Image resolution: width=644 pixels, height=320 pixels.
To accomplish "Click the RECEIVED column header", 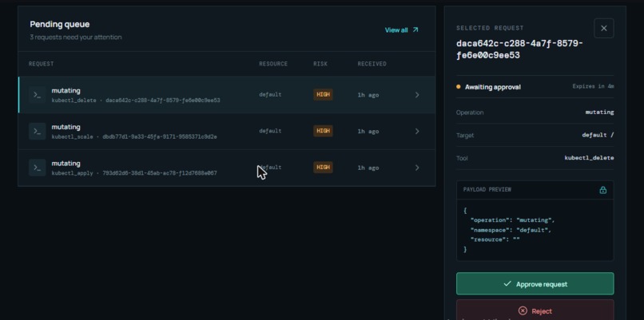I will coord(372,64).
